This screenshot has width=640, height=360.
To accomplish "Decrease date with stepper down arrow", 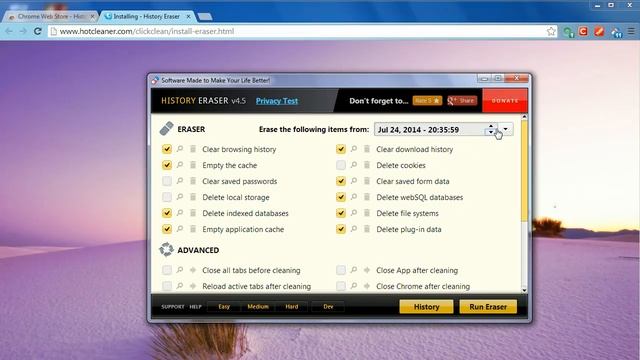I will (491, 132).
